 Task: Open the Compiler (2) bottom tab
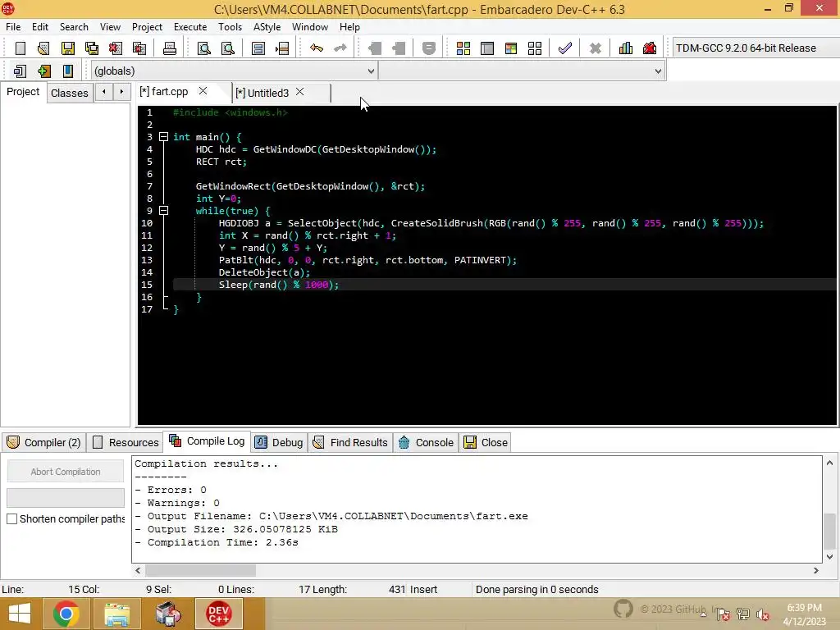(x=44, y=442)
